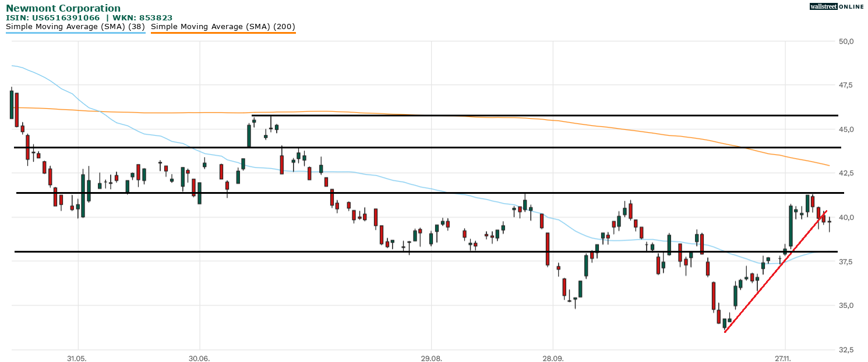Click the 35,0 price label on y-axis

click(846, 306)
